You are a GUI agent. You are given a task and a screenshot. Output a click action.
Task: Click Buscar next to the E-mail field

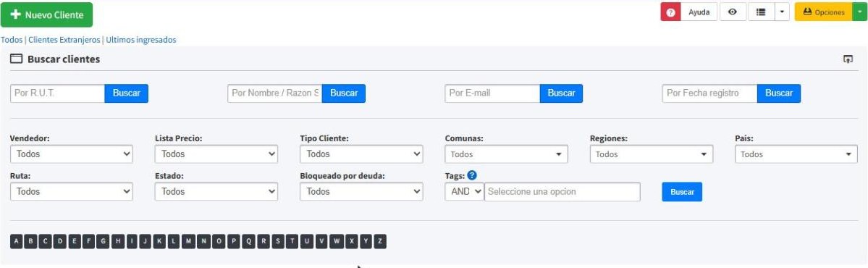click(561, 93)
